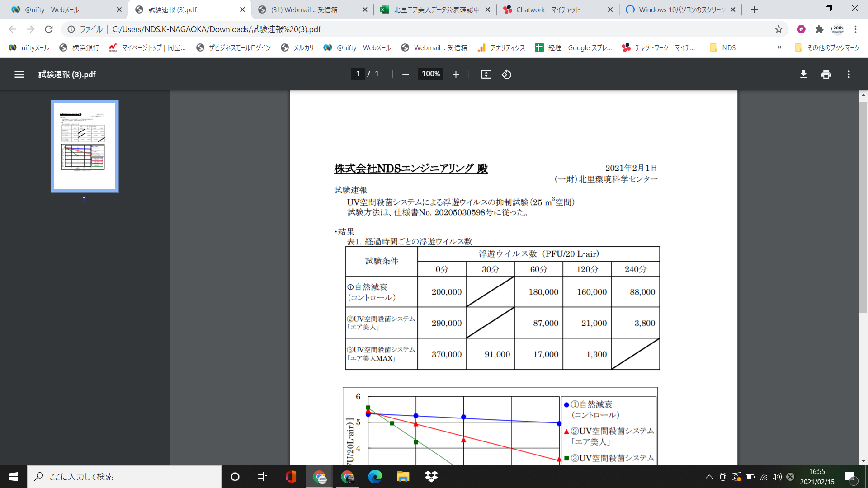The height and width of the screenshot is (488, 868).
Task: Open Chrome's customize three-dot menu
Action: pyautogui.click(x=856, y=29)
